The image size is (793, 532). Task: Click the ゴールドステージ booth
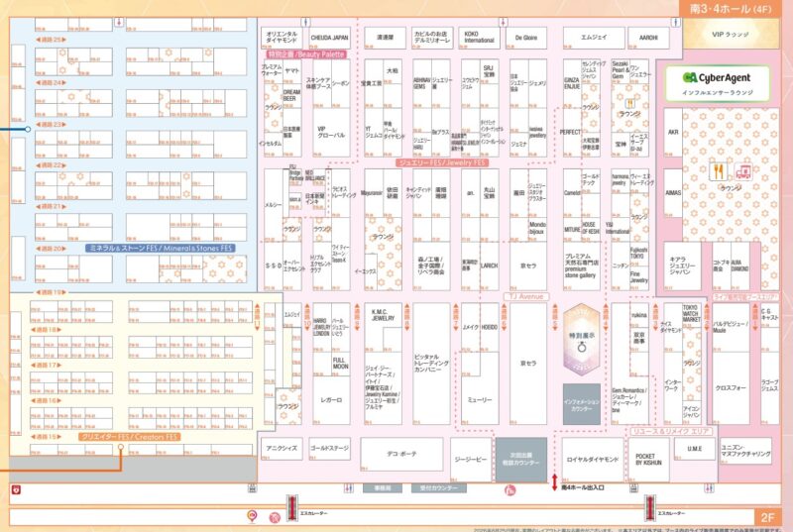tap(329, 449)
